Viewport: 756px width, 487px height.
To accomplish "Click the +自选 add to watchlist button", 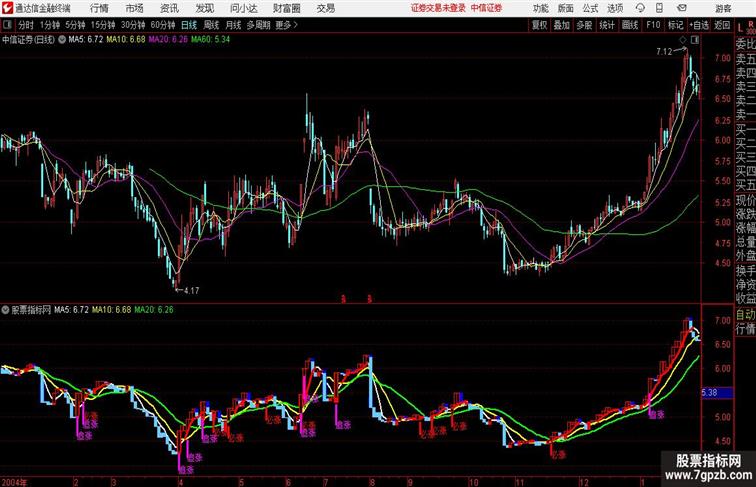I will [x=699, y=25].
